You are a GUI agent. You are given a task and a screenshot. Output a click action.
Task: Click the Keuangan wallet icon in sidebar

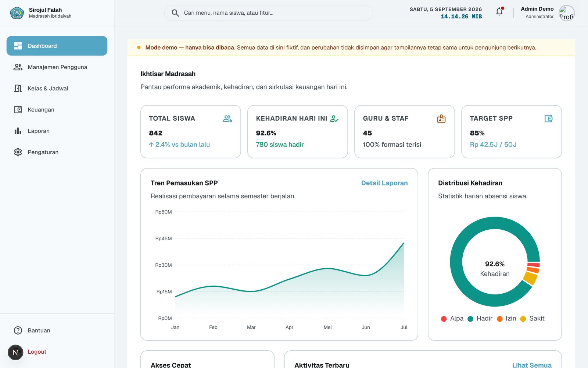pyautogui.click(x=18, y=110)
